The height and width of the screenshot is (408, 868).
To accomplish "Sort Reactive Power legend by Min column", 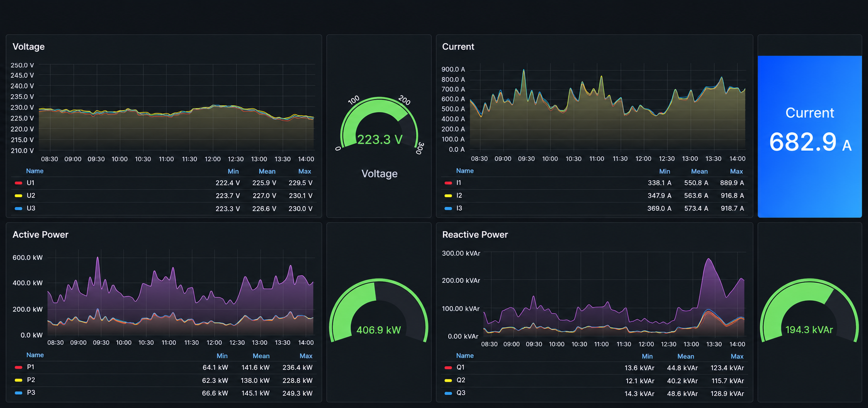I will 647,356.
